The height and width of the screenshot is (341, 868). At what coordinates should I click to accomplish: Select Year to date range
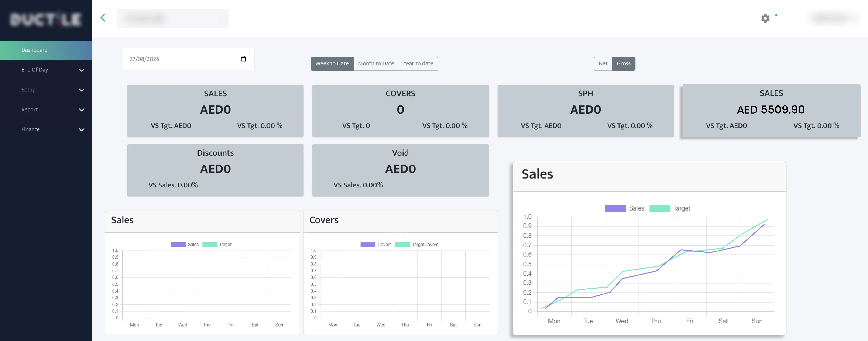(x=418, y=64)
